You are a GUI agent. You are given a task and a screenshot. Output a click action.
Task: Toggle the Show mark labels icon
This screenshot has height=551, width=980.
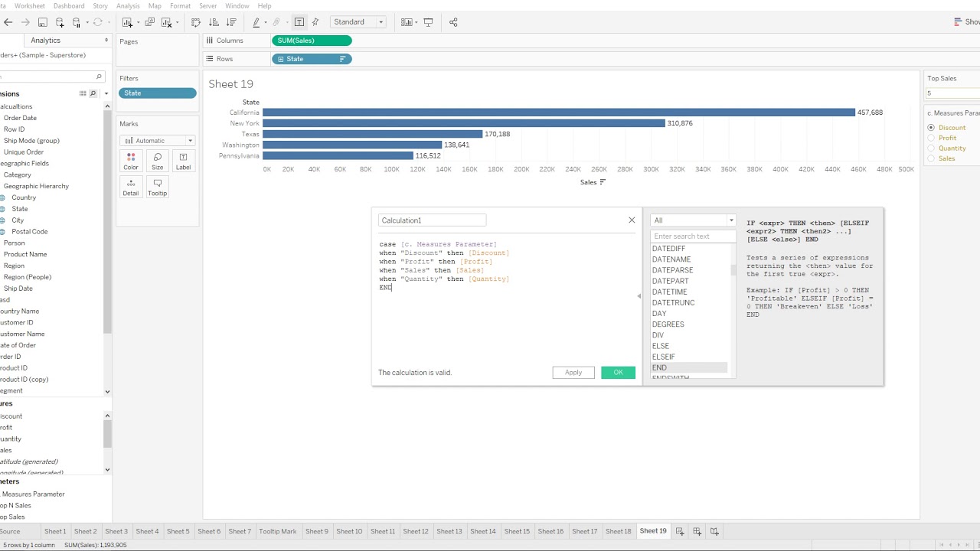click(299, 22)
